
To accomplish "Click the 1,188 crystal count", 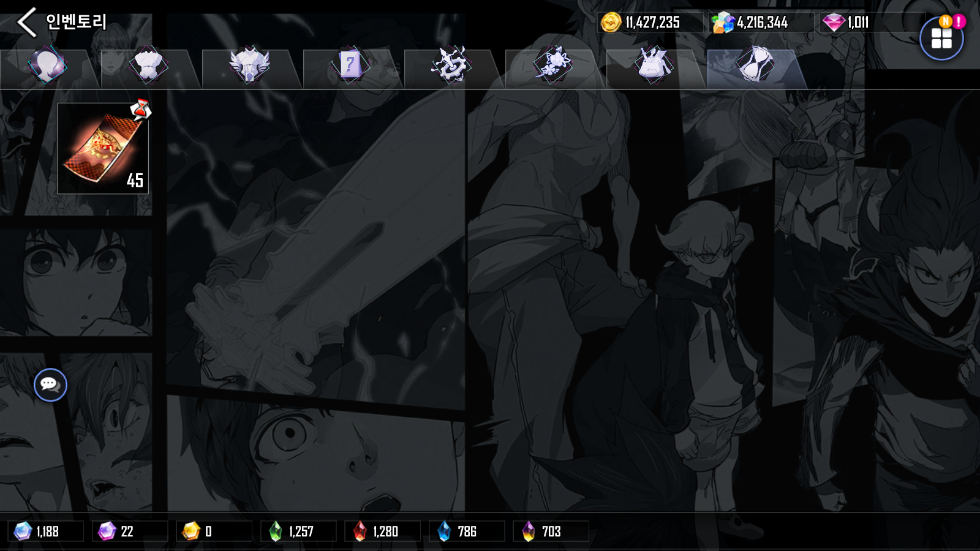I will pos(48,531).
